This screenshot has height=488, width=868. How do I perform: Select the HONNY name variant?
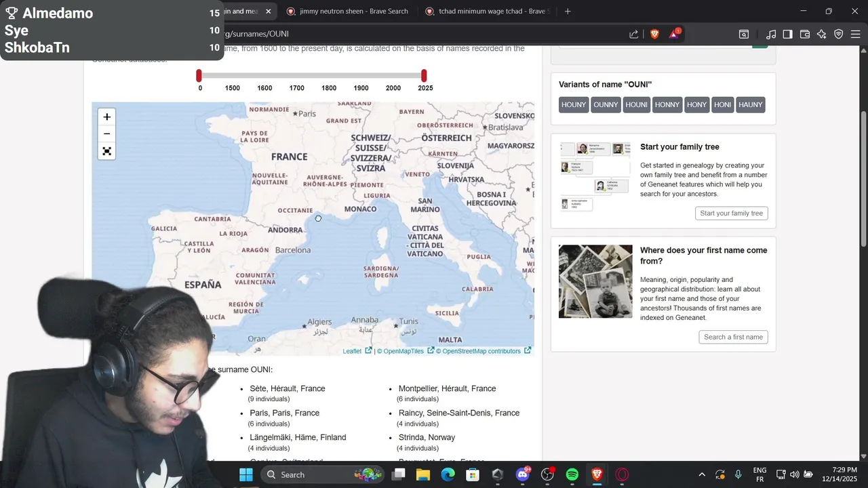click(667, 104)
